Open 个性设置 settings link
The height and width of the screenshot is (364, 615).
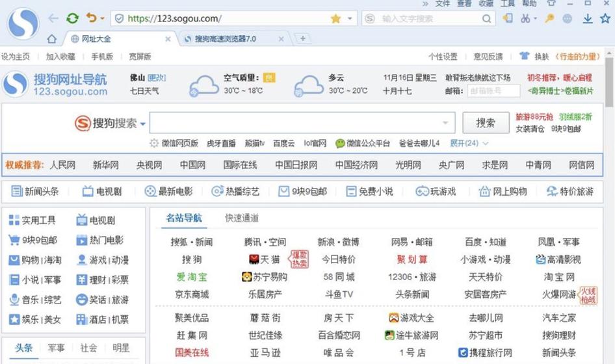click(x=443, y=57)
